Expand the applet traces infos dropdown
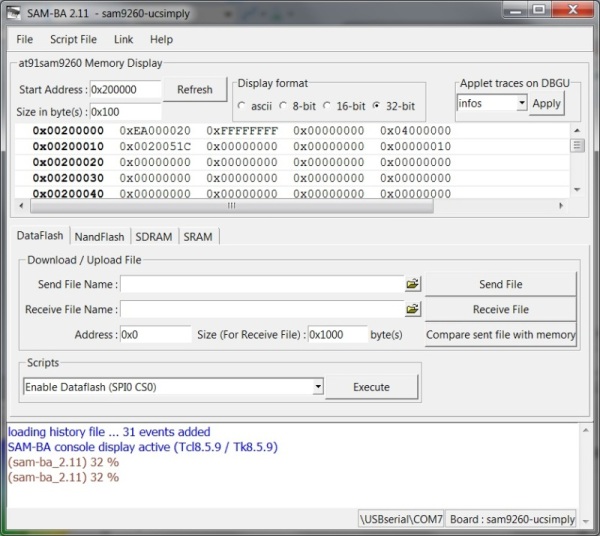This screenshot has width=600, height=536. pyautogui.click(x=521, y=103)
